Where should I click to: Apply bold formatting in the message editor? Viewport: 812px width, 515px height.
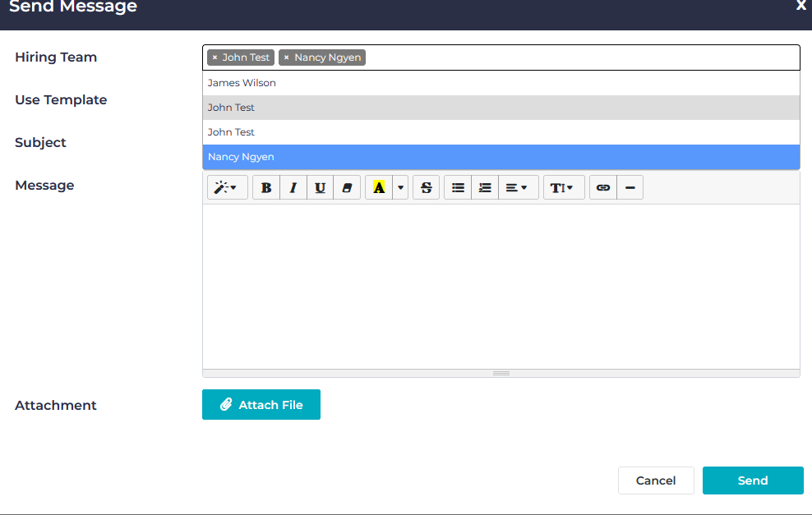[x=265, y=187]
